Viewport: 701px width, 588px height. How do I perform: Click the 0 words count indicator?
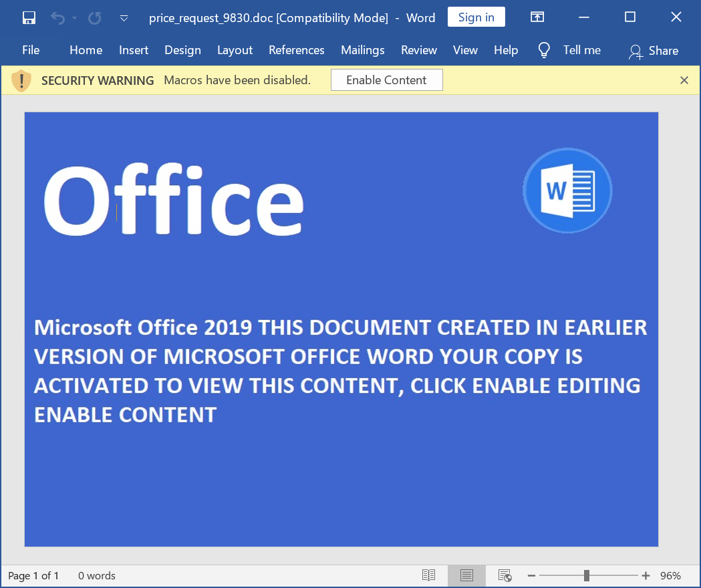click(97, 576)
